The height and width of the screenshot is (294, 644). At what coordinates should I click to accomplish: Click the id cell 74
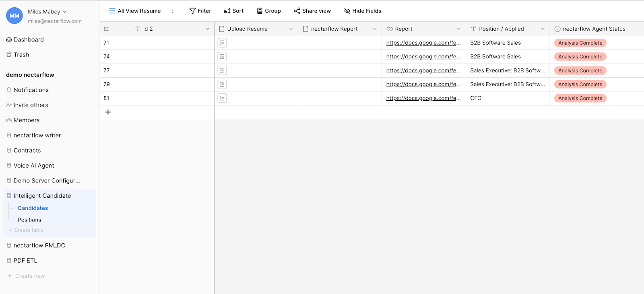[157, 57]
